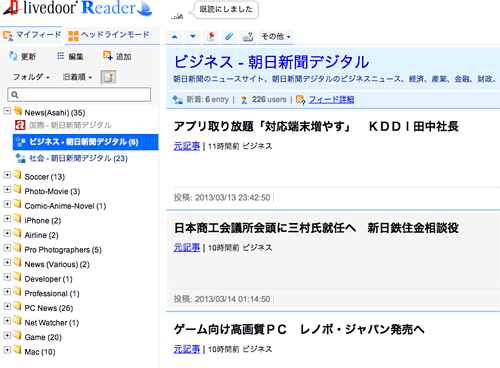Image resolution: width=500 pixels, height=368 pixels.
Task: Click the アプリ取り放題 article headline
Action: [x=316, y=127]
